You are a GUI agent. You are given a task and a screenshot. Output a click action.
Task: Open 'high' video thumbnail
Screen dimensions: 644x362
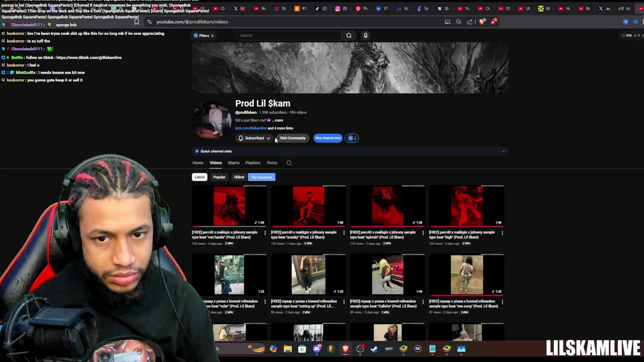466,206
